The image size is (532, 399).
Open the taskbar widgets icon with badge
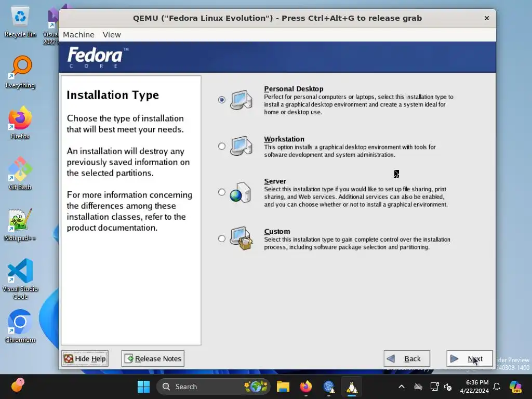point(17,386)
